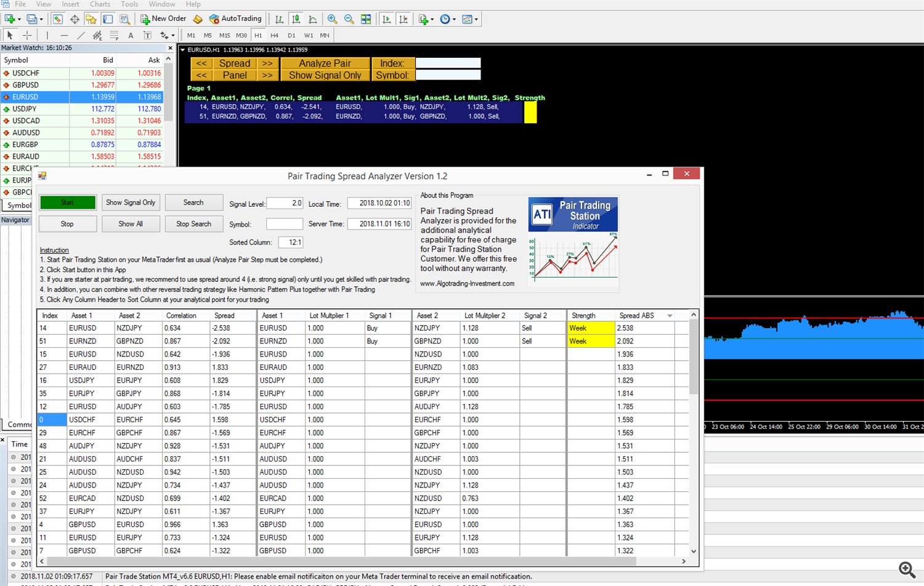Image resolution: width=924 pixels, height=586 pixels.
Task: Switch timeframe to M30
Action: coord(241,36)
